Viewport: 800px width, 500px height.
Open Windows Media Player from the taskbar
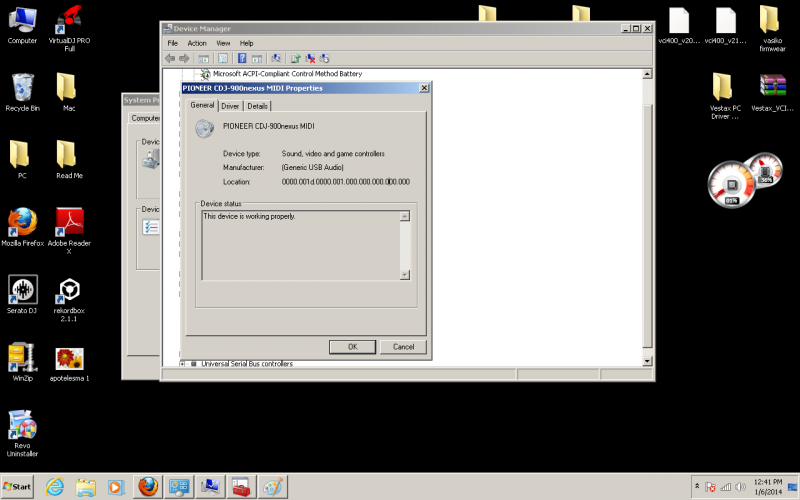(x=116, y=487)
